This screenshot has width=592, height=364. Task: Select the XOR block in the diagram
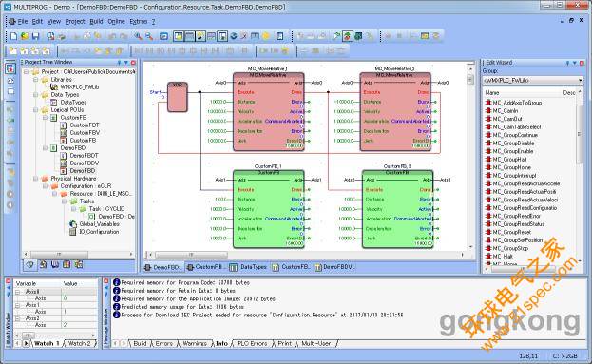click(x=178, y=97)
